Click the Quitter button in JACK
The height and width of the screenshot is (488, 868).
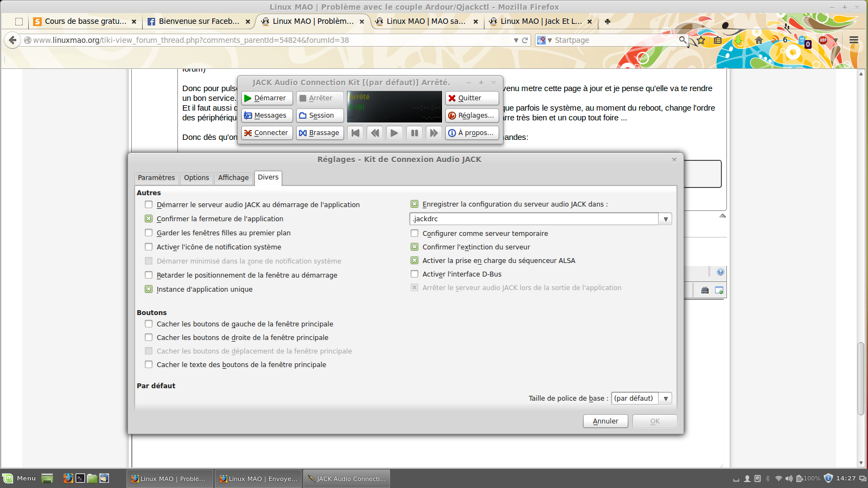(472, 98)
